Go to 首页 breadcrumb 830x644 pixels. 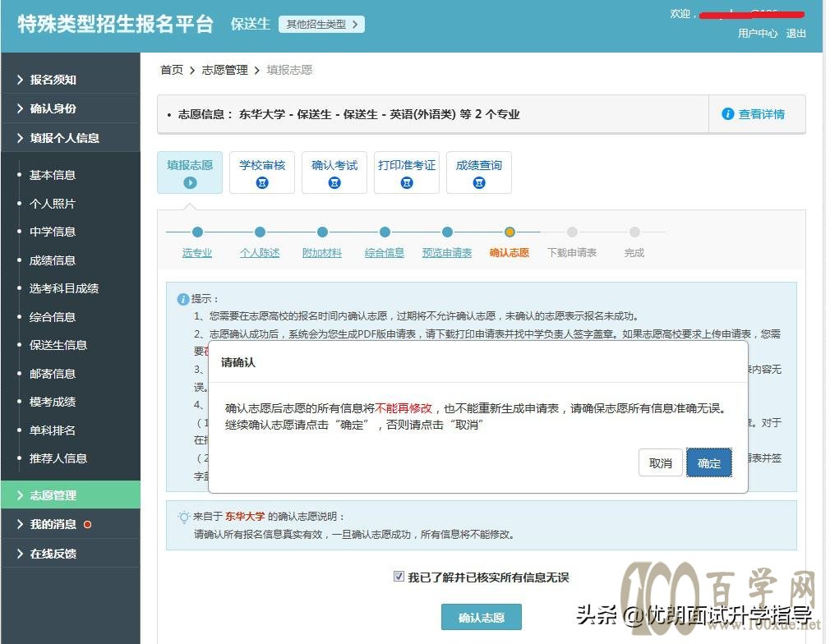pos(172,70)
